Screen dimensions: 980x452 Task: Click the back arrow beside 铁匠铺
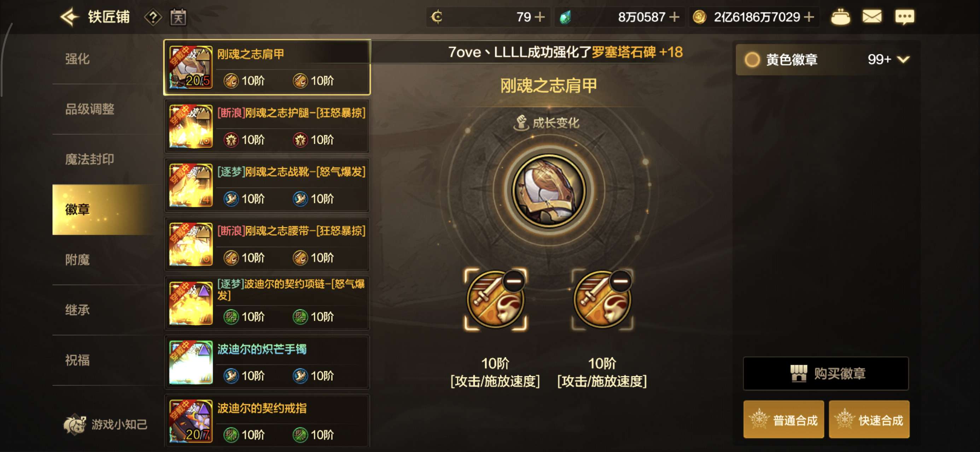tap(70, 17)
